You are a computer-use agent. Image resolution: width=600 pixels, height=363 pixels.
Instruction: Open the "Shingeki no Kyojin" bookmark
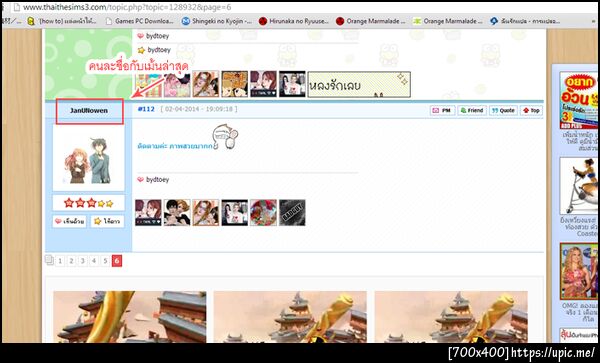[x=217, y=21]
